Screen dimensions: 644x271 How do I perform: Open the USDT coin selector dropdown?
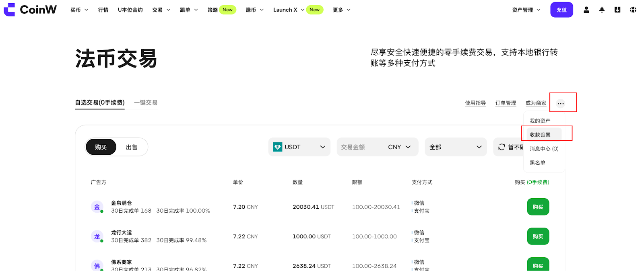[x=299, y=147]
